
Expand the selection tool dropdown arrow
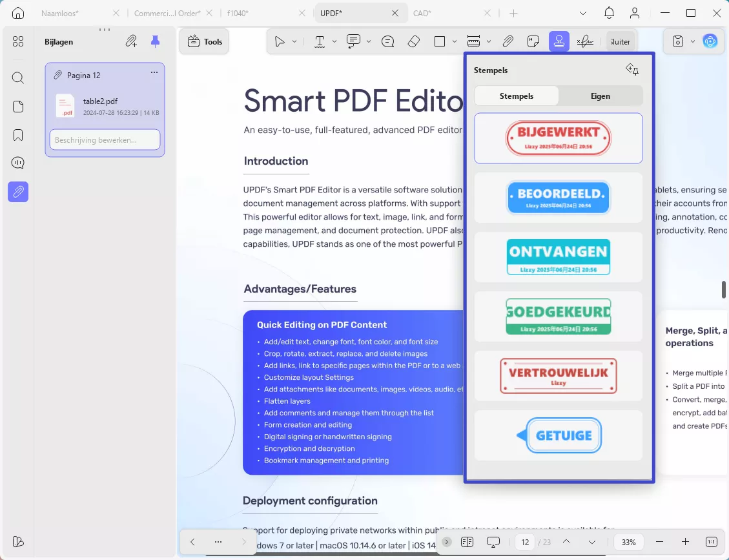pos(294,42)
